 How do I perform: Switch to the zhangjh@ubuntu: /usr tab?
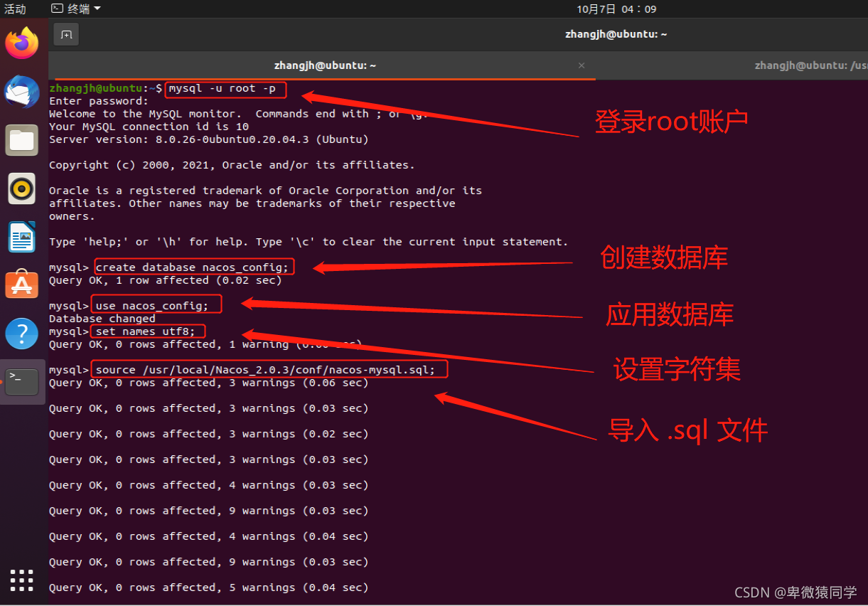810,65
